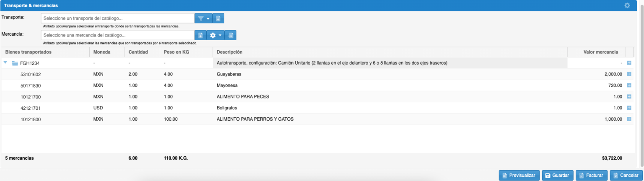Click the add new merchandise document icon
The image size is (644, 181).
(x=201, y=36)
